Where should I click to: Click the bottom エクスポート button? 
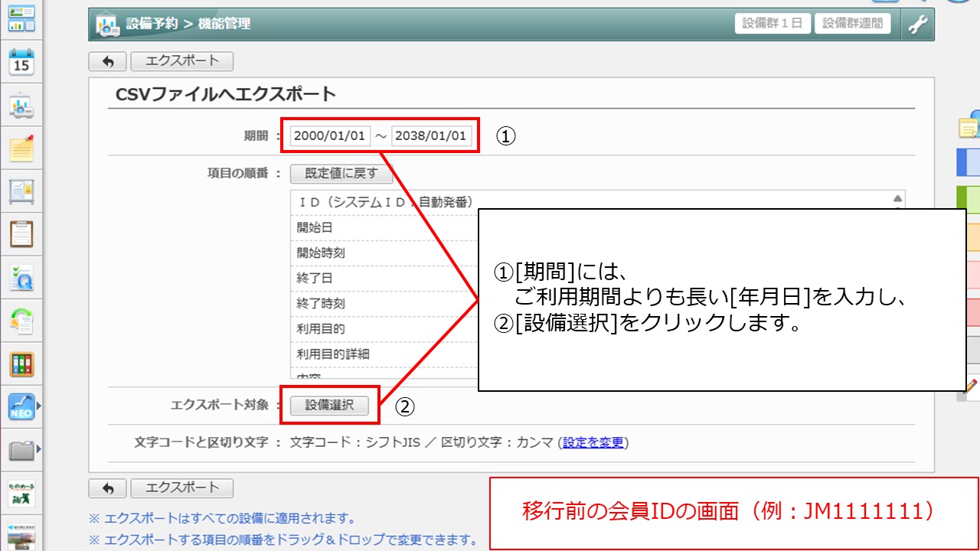tap(181, 487)
